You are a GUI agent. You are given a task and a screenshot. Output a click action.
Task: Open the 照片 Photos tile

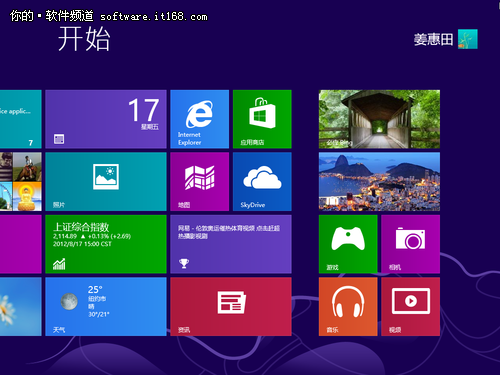click(106, 182)
